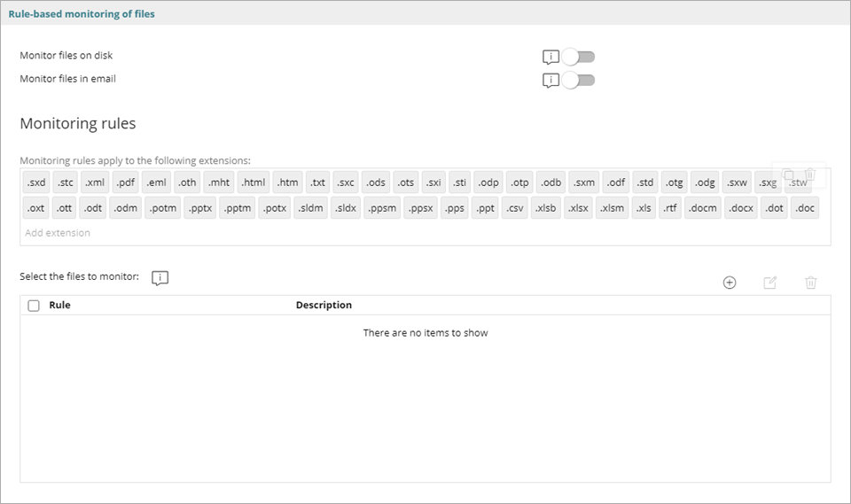The width and height of the screenshot is (851, 504).
Task: Select the .sxi extension tag
Action: (433, 182)
